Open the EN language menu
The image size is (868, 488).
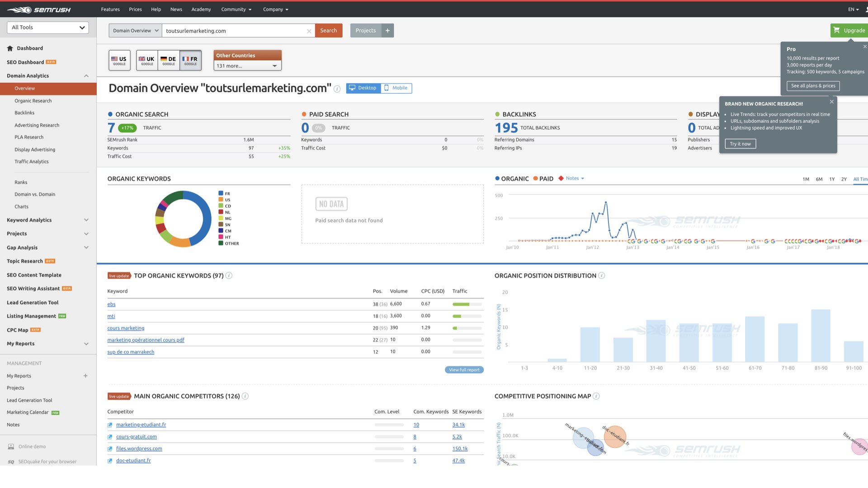[x=853, y=9]
